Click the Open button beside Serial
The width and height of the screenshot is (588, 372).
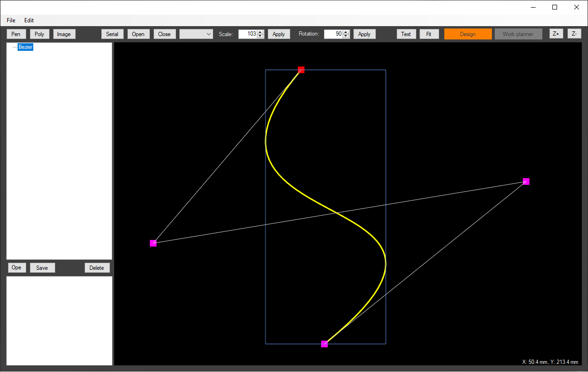point(138,34)
